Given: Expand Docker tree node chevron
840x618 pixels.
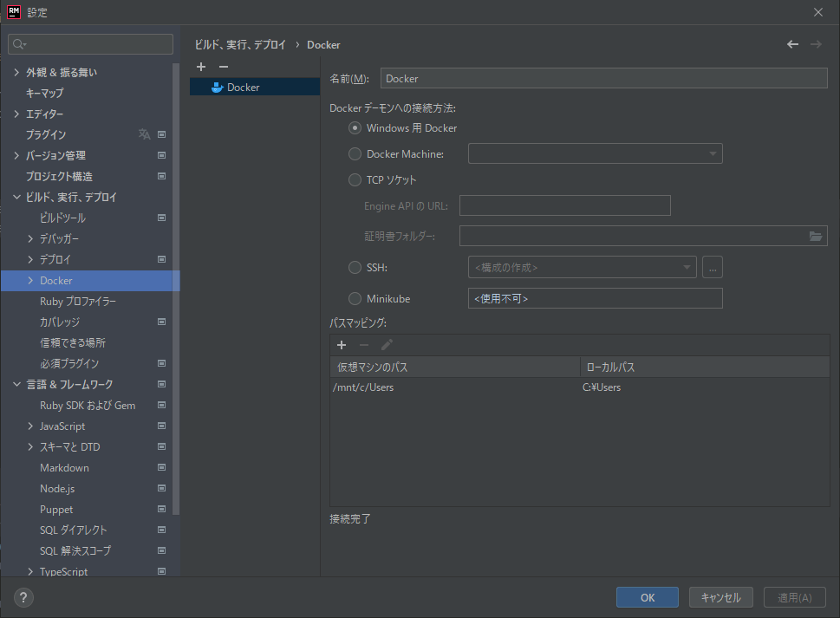Looking at the screenshot, I should click(x=30, y=281).
